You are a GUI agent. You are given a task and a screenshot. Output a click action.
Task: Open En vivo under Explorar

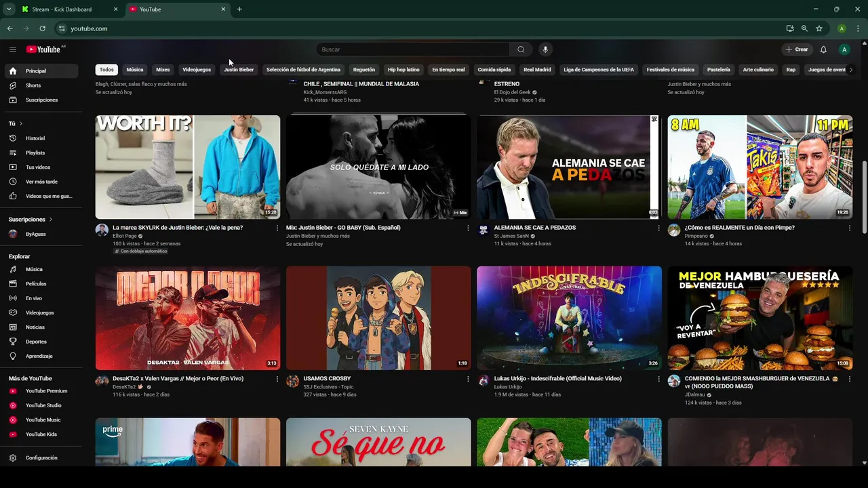click(41, 298)
